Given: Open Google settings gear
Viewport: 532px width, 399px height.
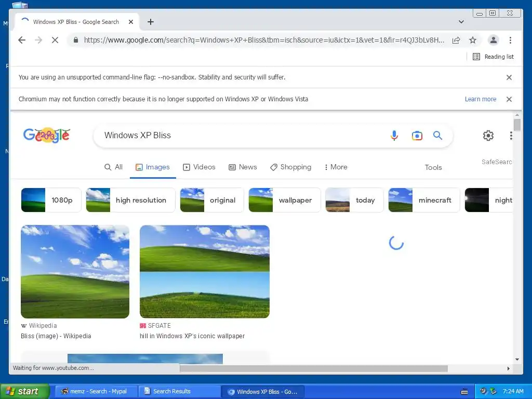Looking at the screenshot, I should [x=488, y=136].
